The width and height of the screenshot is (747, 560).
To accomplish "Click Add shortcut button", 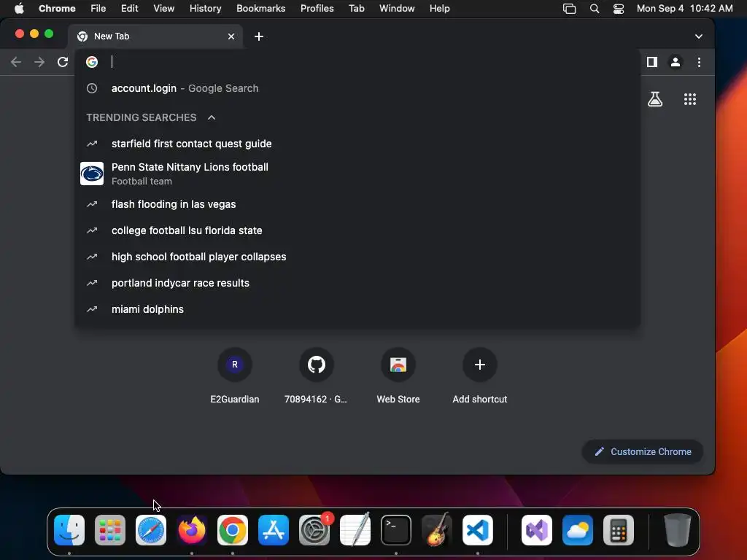I will click(x=480, y=376).
